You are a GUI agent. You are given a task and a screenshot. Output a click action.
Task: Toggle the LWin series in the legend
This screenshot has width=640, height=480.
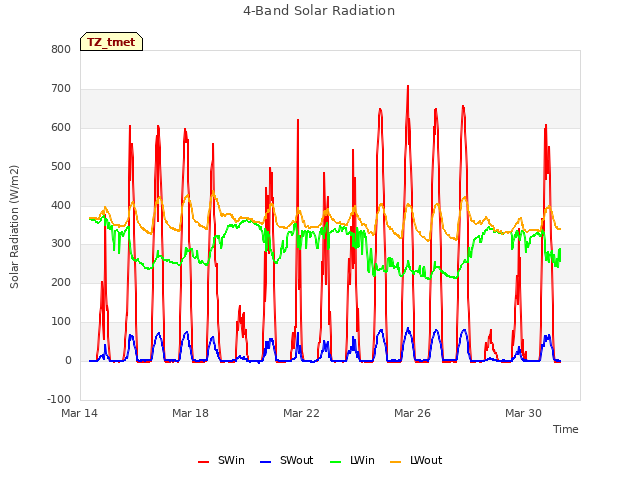pyautogui.click(x=352, y=460)
